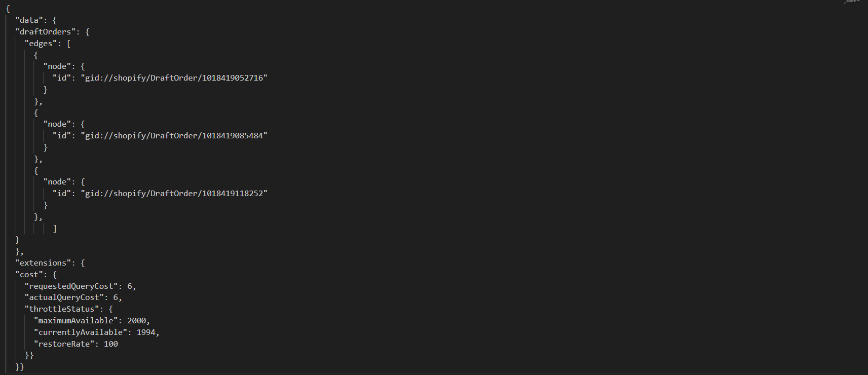Click the DraftOrder ID ending in 052716
The width and height of the screenshot is (868, 375).
pyautogui.click(x=174, y=78)
